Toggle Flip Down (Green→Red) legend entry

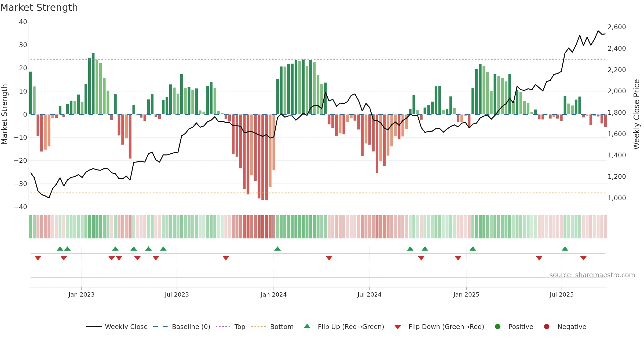click(x=439, y=327)
